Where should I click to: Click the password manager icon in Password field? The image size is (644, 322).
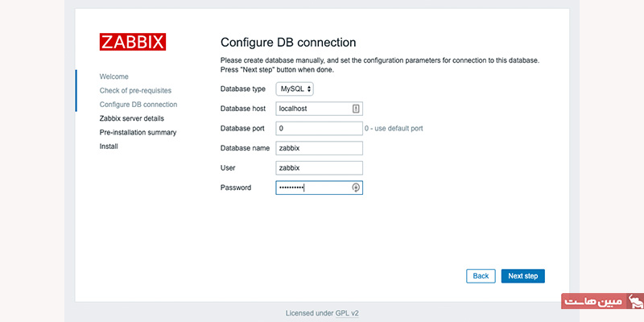[356, 188]
